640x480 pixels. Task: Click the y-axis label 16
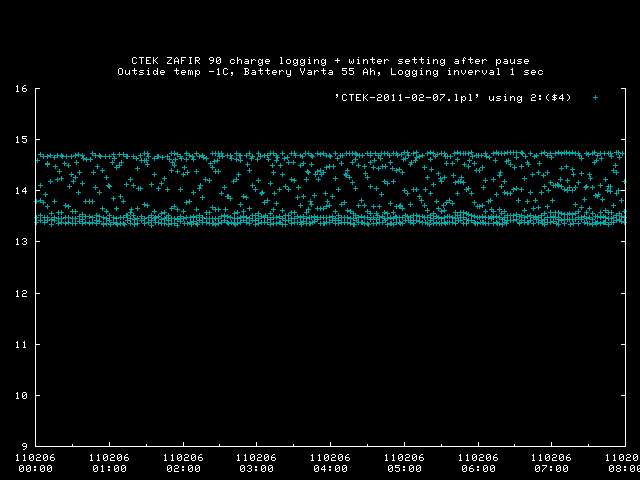[20, 89]
